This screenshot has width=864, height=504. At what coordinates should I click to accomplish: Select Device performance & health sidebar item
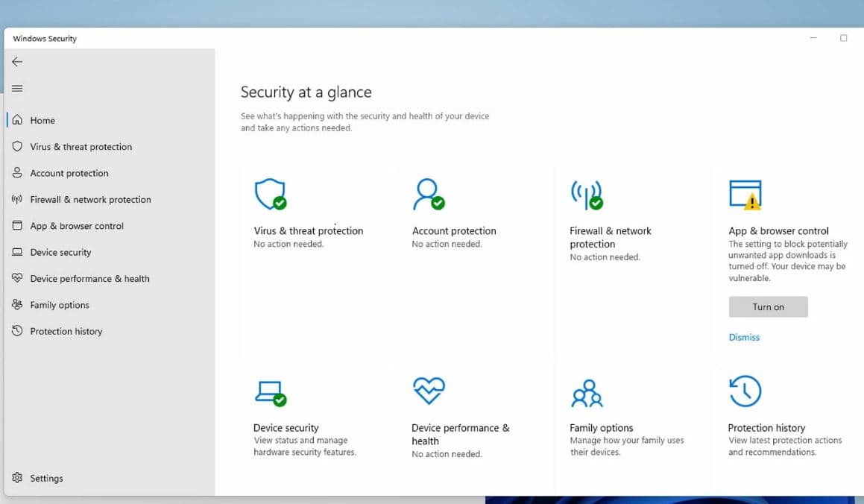point(89,279)
